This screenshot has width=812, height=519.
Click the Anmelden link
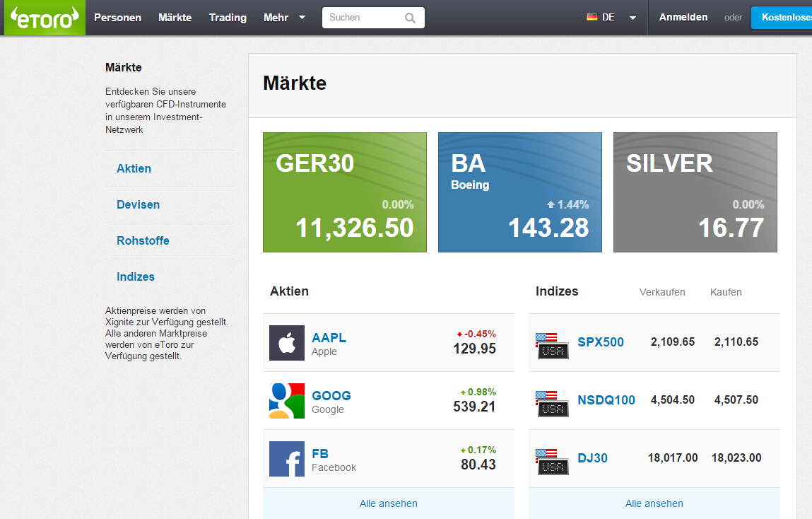[x=683, y=17]
